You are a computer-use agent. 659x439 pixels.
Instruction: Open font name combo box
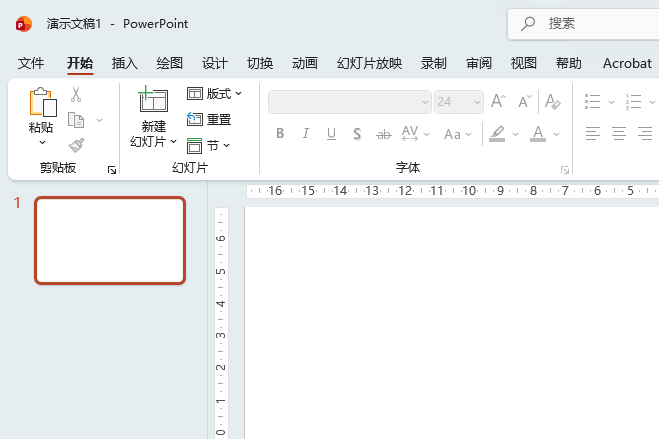pos(350,102)
